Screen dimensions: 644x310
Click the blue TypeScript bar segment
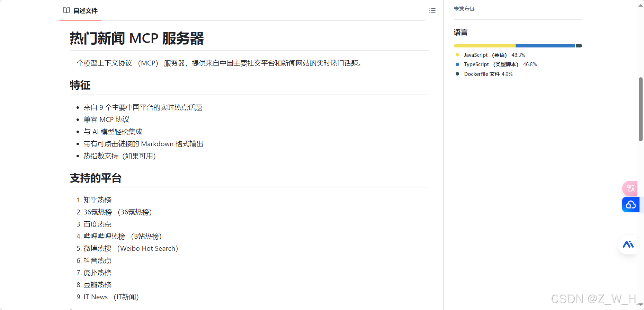point(545,46)
